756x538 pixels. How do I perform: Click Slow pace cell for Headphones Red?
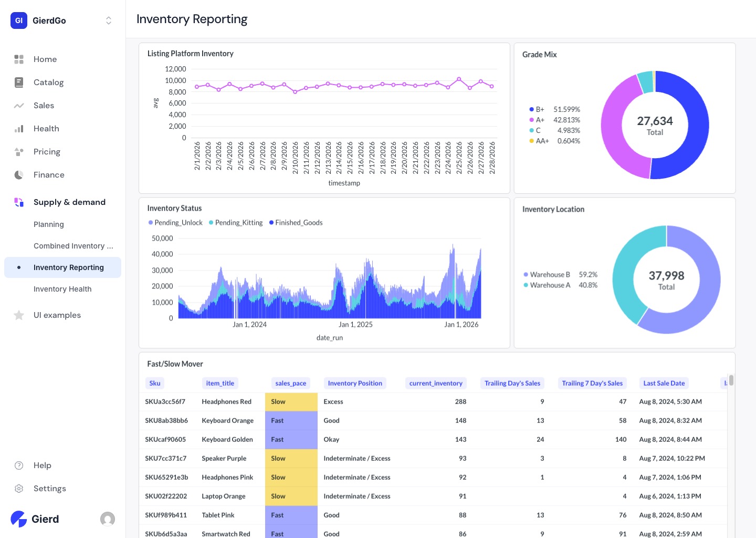click(x=291, y=401)
